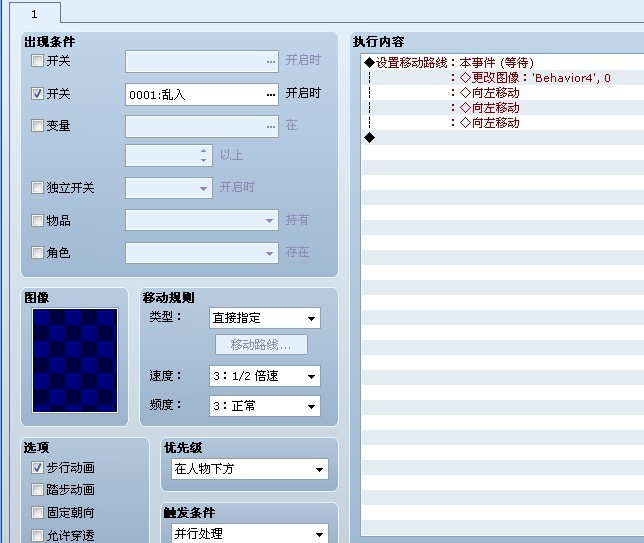
Task: Click the 移动路线... button
Action: [261, 345]
